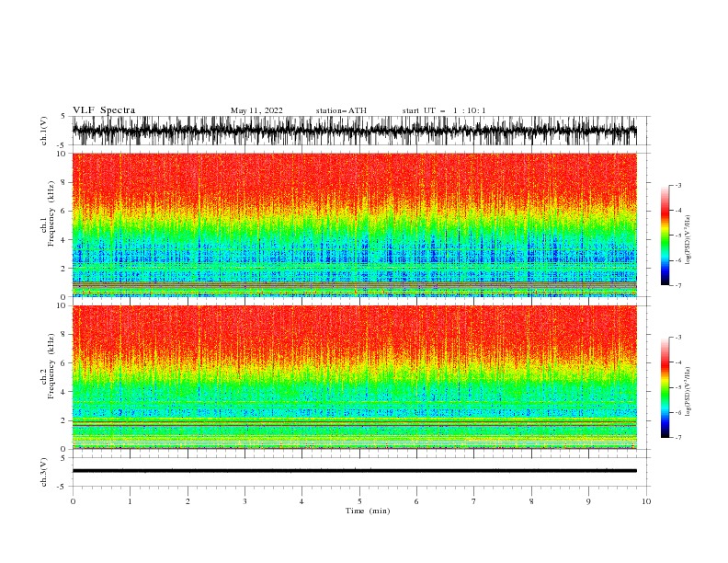728x563 pixels.
Task: Click time axis tick label '2'
Action: (x=188, y=501)
